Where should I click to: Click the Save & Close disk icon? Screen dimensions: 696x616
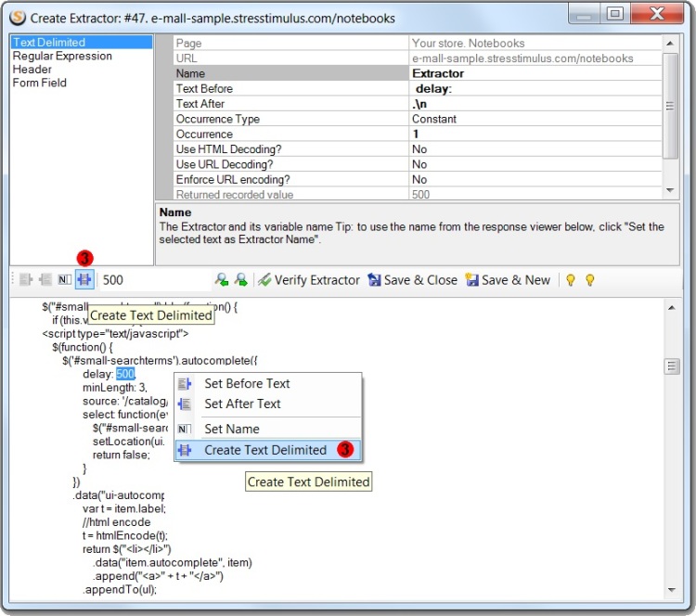[374, 280]
